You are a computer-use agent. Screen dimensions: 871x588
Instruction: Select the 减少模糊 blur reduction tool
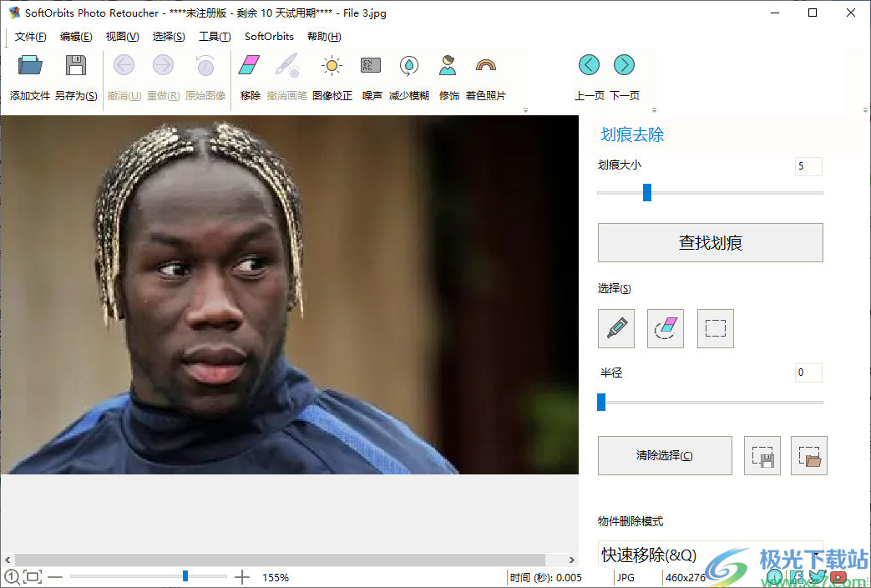point(408,64)
